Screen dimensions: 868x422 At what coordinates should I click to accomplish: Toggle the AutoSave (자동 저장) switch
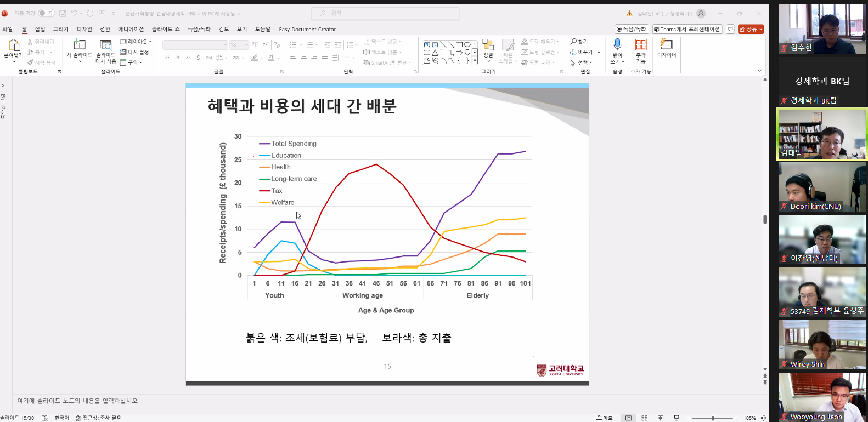point(46,13)
